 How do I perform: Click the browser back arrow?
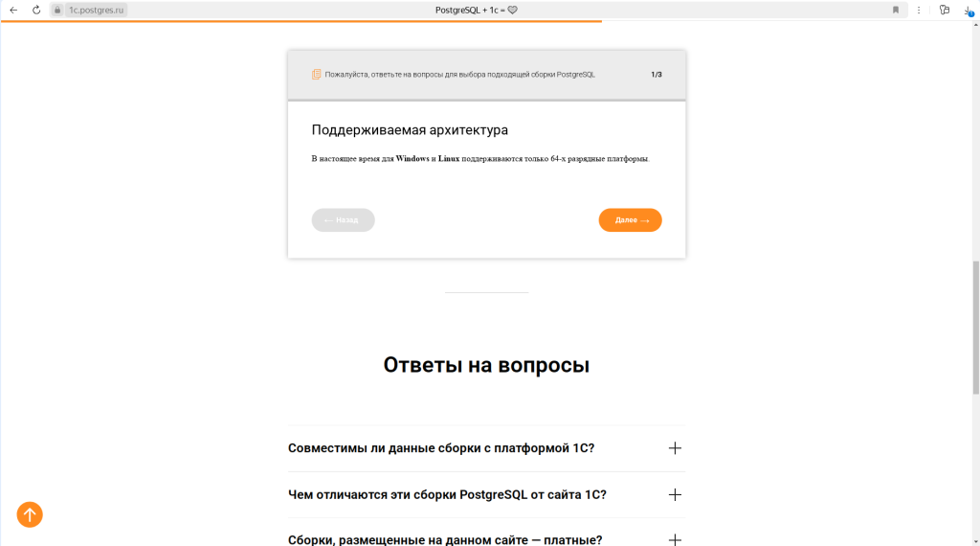(x=13, y=10)
